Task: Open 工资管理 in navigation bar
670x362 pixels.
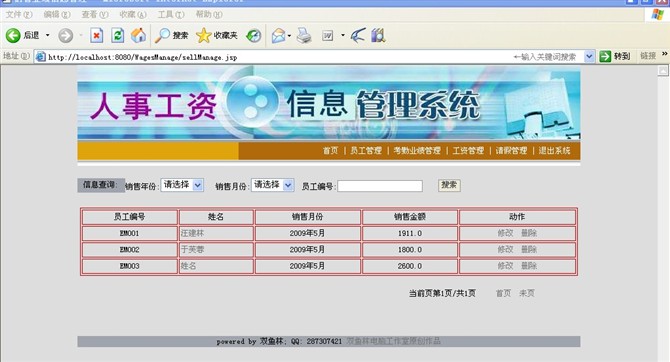Action: point(468,150)
